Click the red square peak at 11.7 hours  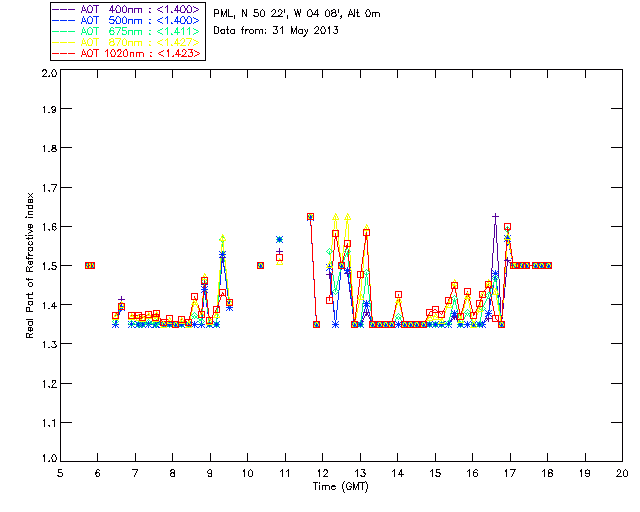click(310, 217)
